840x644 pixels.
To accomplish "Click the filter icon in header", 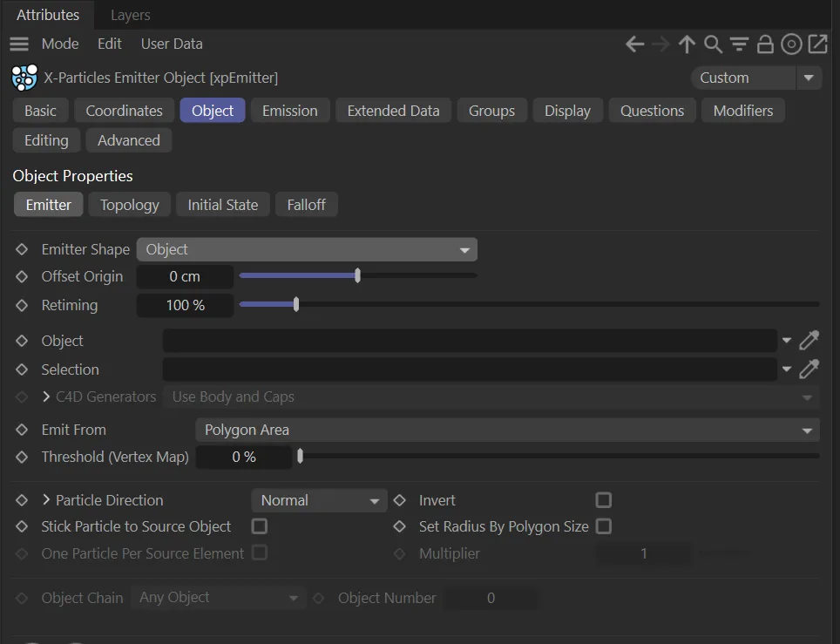I will tap(739, 44).
